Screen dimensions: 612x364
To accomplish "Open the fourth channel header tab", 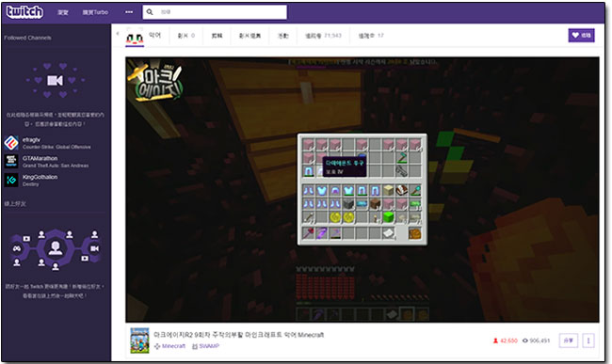I will click(x=250, y=36).
